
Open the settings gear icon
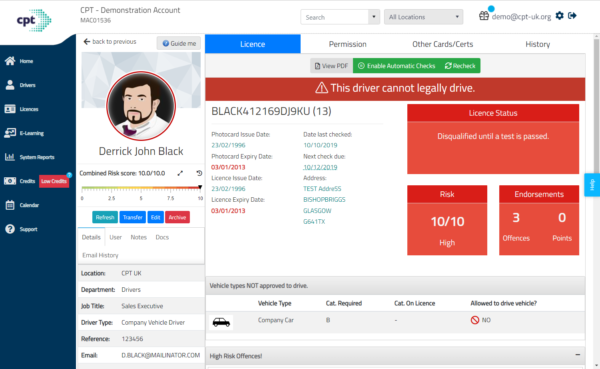point(559,16)
